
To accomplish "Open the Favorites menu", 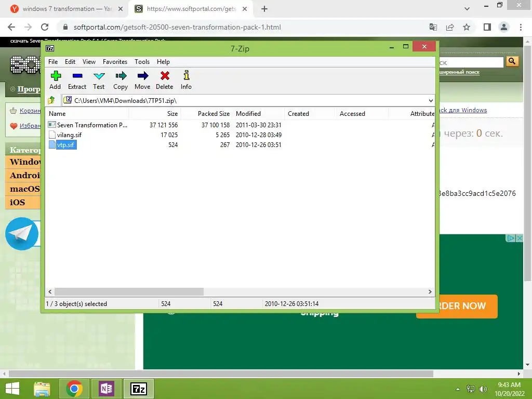I will [115, 62].
